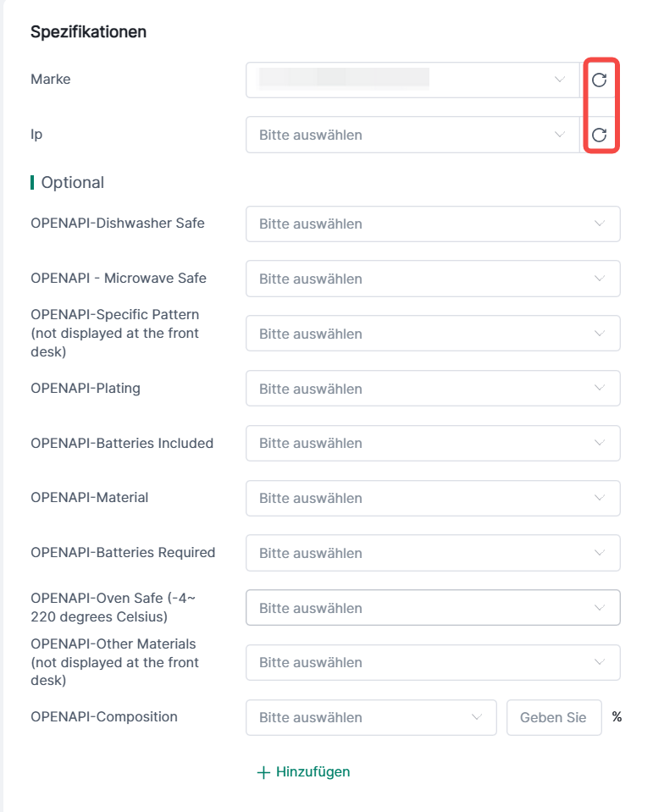Click the composition percentage input field
The width and height of the screenshot is (653, 812).
click(553, 717)
